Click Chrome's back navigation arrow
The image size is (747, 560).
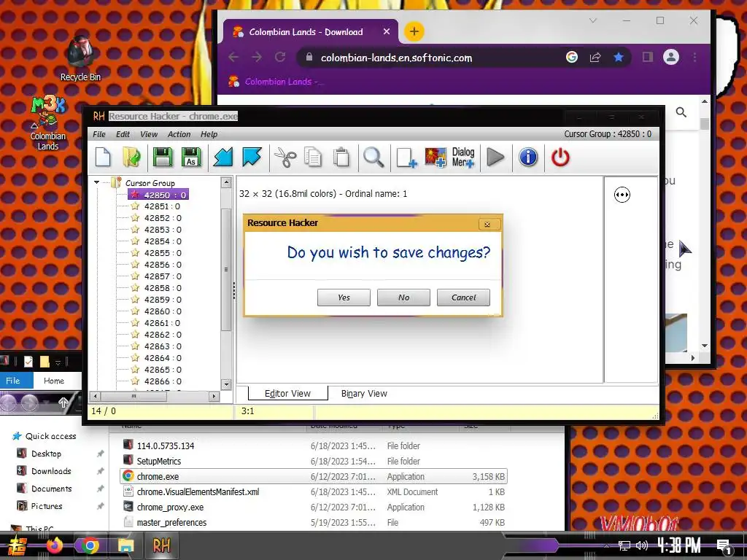click(233, 57)
